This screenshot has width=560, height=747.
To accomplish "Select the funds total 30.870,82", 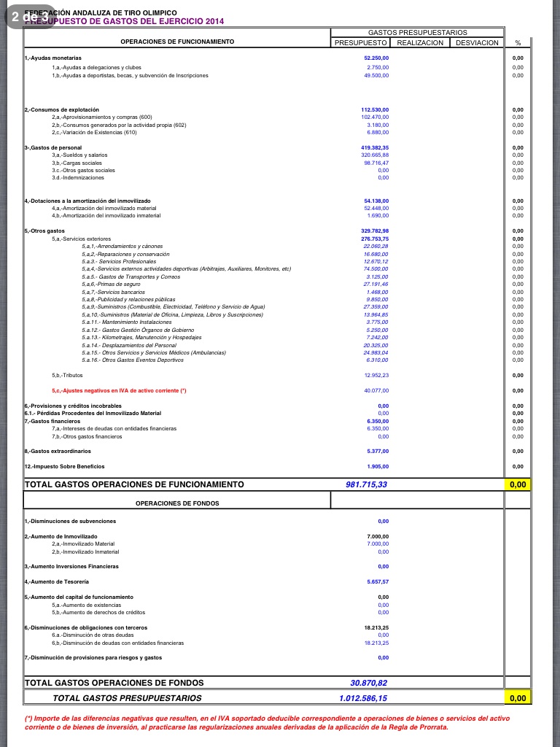I will pyautogui.click(x=368, y=683).
